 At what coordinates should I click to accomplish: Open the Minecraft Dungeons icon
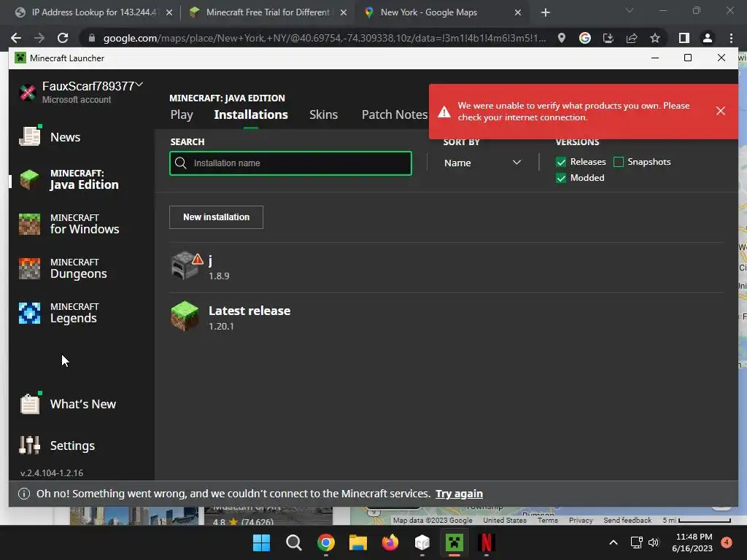(x=29, y=268)
